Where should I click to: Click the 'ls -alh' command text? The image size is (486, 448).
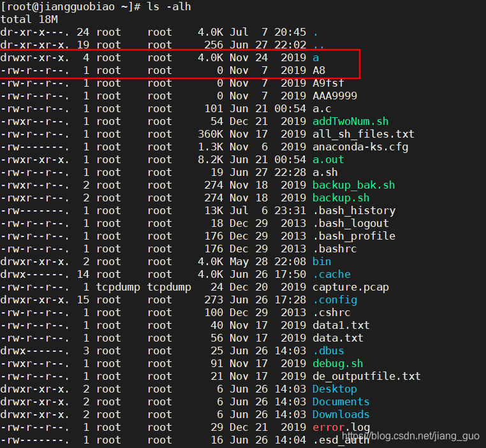[x=169, y=6]
